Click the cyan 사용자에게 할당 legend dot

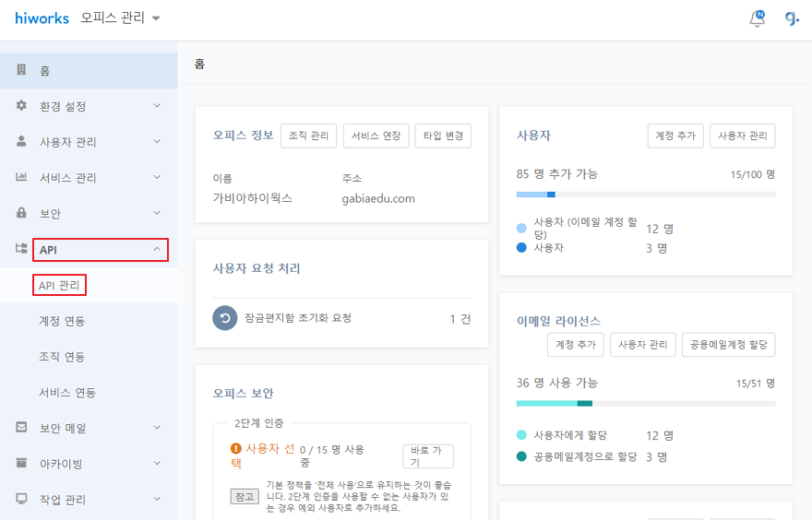click(521, 435)
